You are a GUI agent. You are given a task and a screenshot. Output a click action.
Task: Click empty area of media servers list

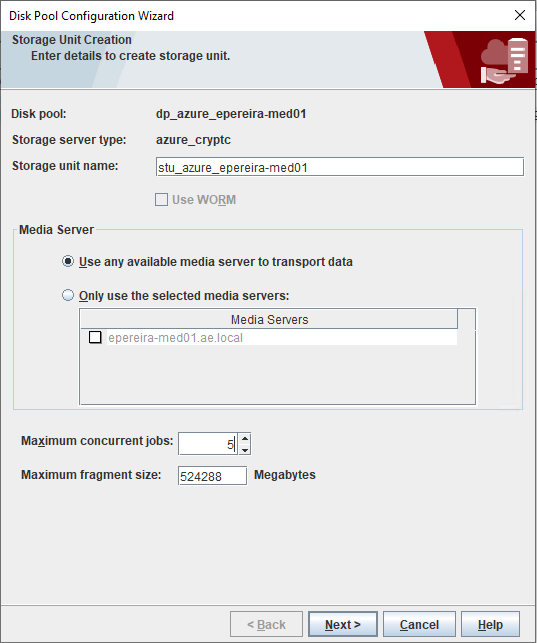[277, 374]
